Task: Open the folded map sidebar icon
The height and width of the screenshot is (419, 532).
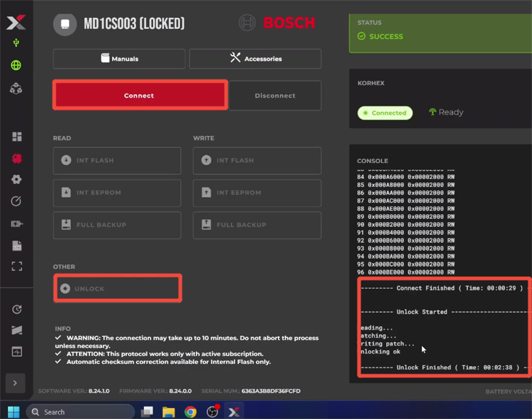Action: coord(16,330)
